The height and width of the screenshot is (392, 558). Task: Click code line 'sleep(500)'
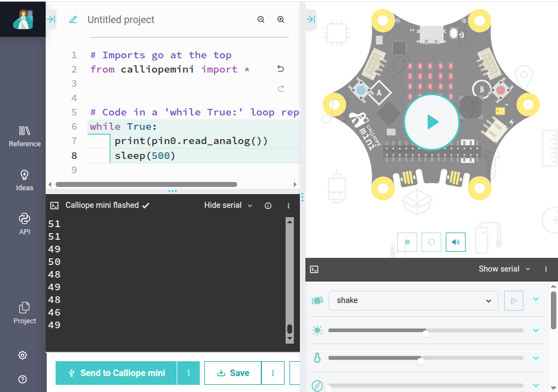tap(145, 156)
